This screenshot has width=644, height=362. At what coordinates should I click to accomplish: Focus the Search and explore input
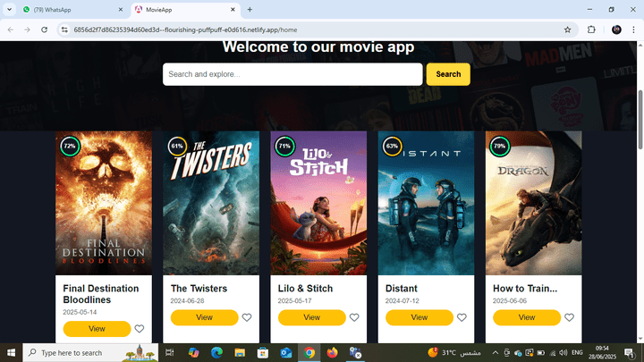(292, 74)
